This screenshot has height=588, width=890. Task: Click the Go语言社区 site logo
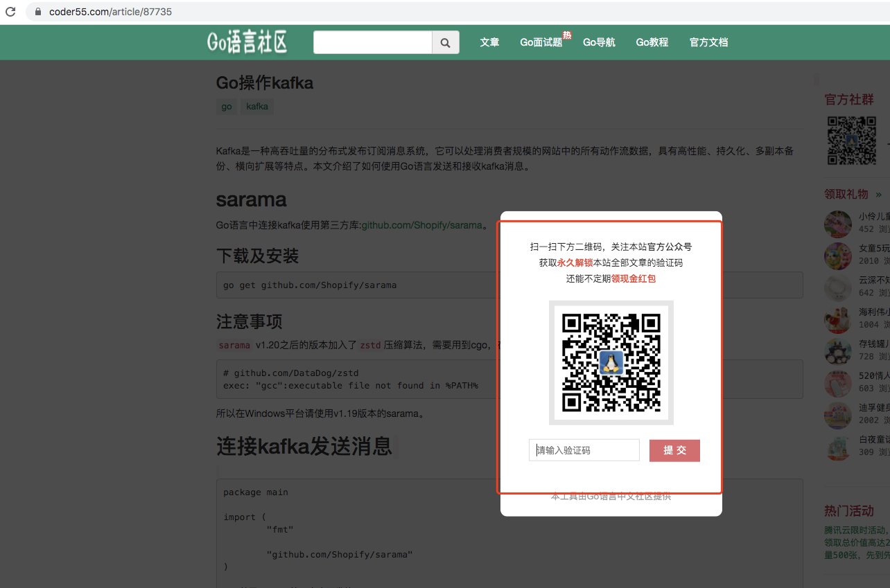[247, 42]
